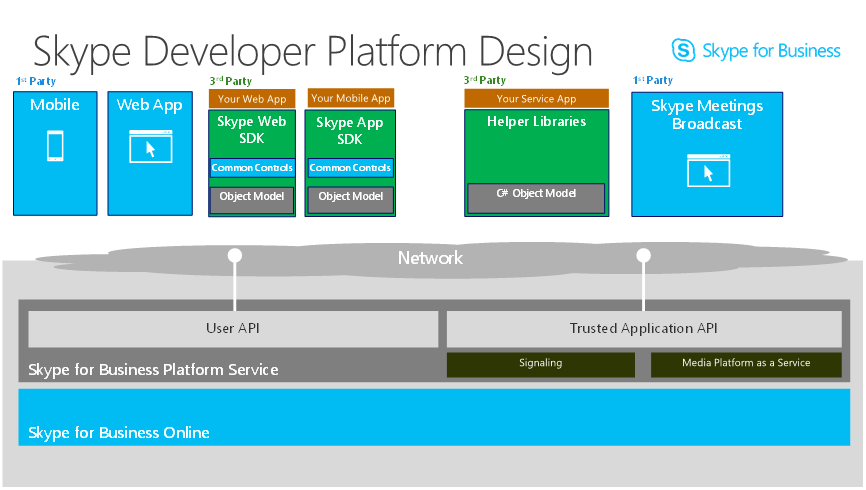
Task: Click the Mobile label
Action: pos(55,104)
